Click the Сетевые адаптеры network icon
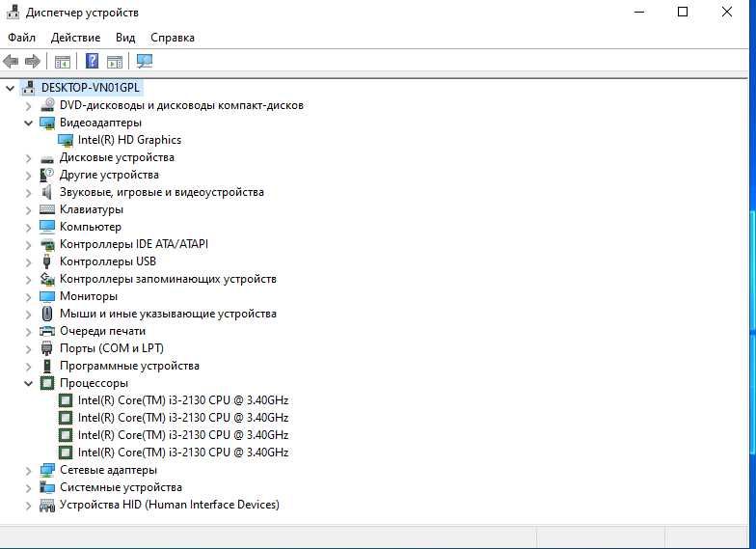The height and width of the screenshot is (549, 756). (47, 470)
